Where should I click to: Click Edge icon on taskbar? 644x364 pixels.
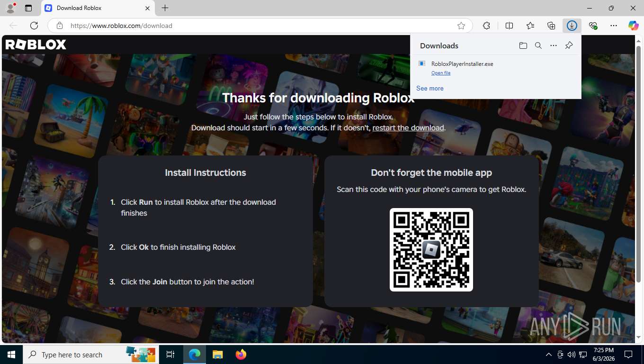tap(195, 355)
